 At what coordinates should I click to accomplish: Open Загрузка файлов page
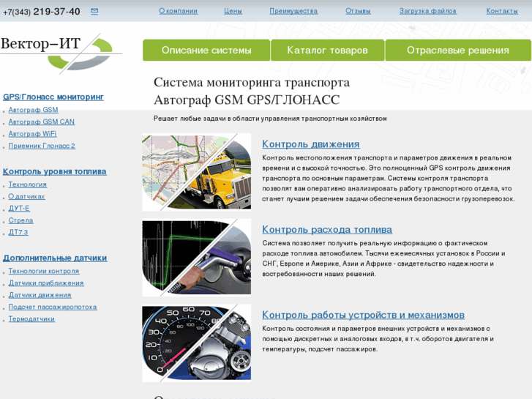click(x=427, y=11)
